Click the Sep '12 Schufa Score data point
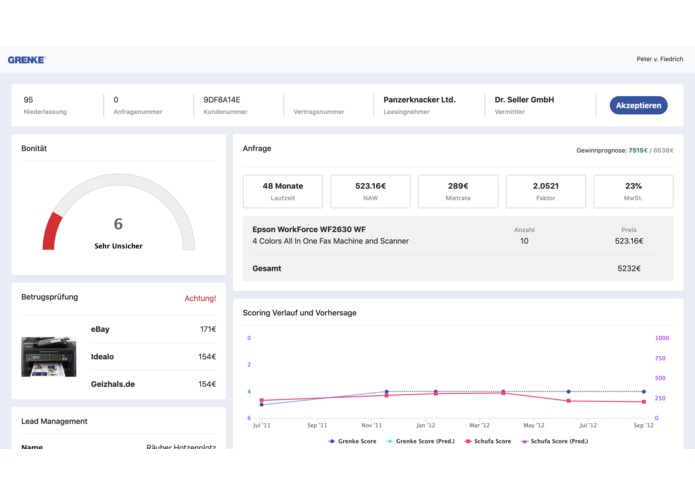695x494 pixels. (x=644, y=402)
